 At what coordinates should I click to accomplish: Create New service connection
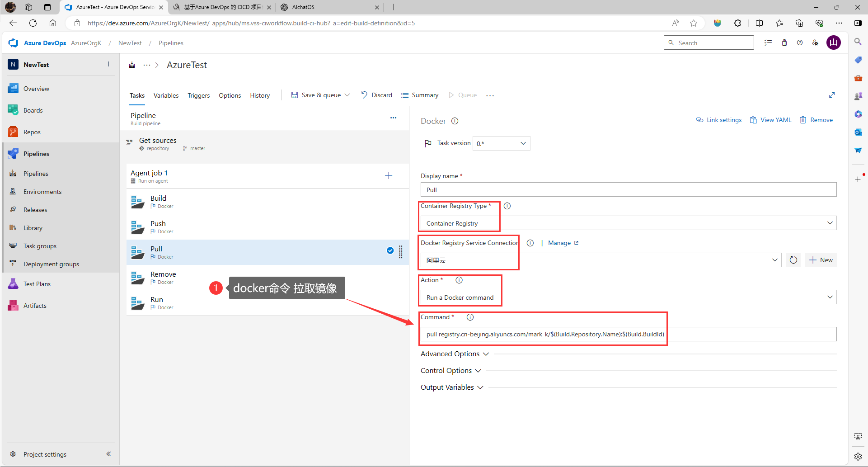coord(821,260)
